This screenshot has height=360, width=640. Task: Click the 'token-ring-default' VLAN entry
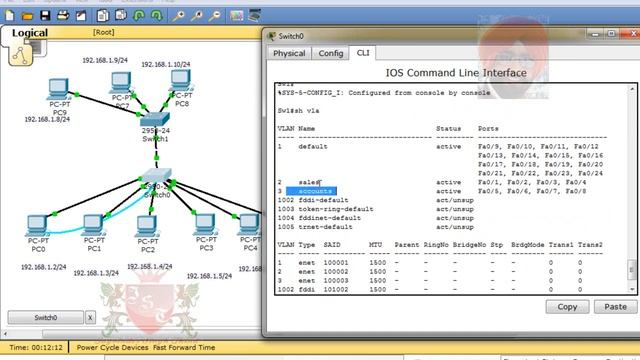click(x=336, y=209)
